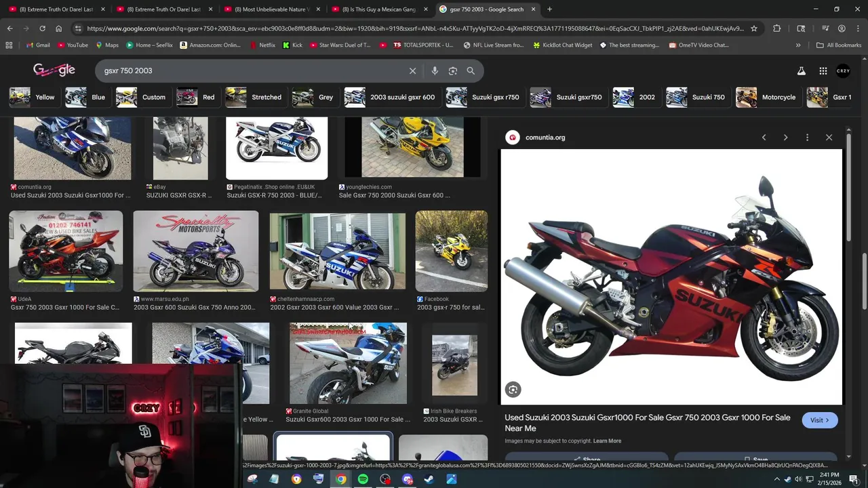Show hidden system tray icons

(x=776, y=479)
